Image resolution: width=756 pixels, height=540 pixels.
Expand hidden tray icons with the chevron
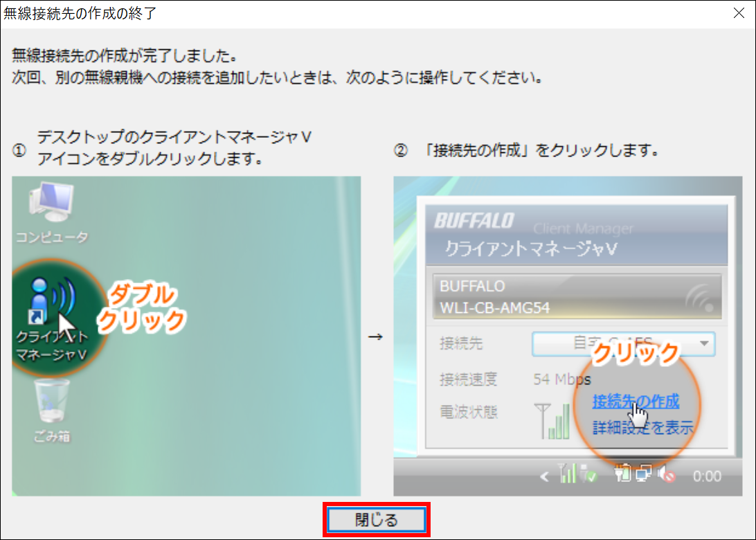tap(544, 476)
